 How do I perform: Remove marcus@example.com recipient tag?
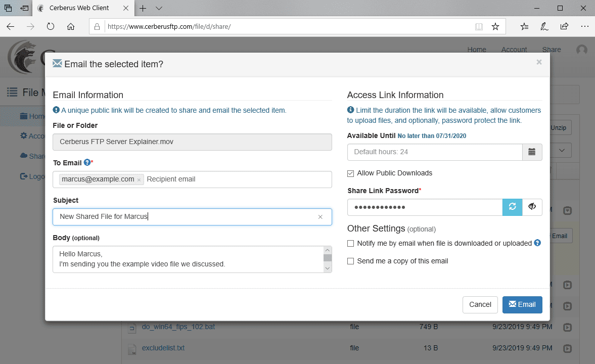point(139,179)
